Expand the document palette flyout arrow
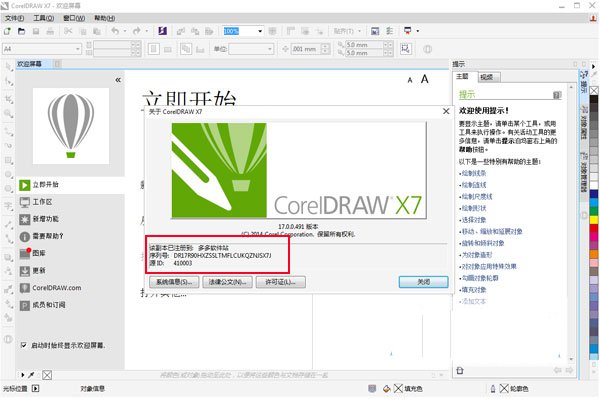This screenshot has height=399, width=600. [x=23, y=375]
